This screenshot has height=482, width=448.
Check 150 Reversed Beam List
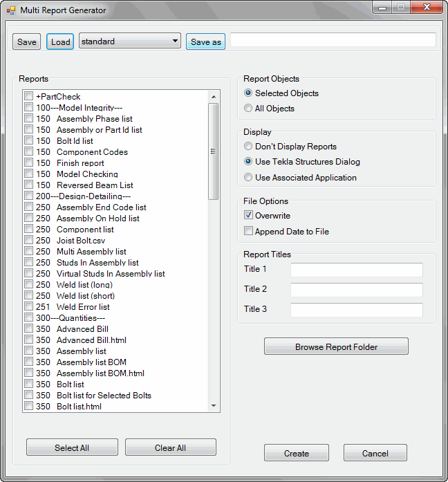28,185
